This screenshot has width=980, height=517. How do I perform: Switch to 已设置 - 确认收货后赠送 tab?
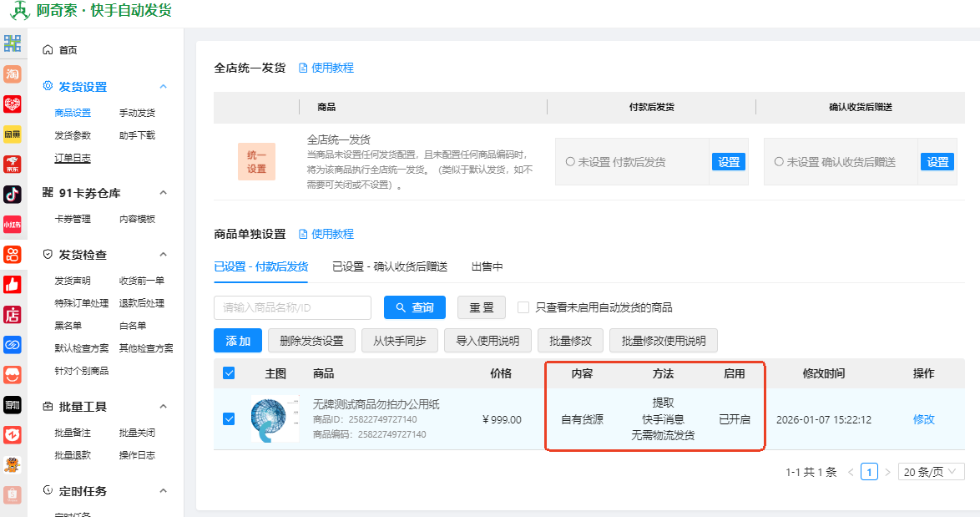tap(390, 266)
